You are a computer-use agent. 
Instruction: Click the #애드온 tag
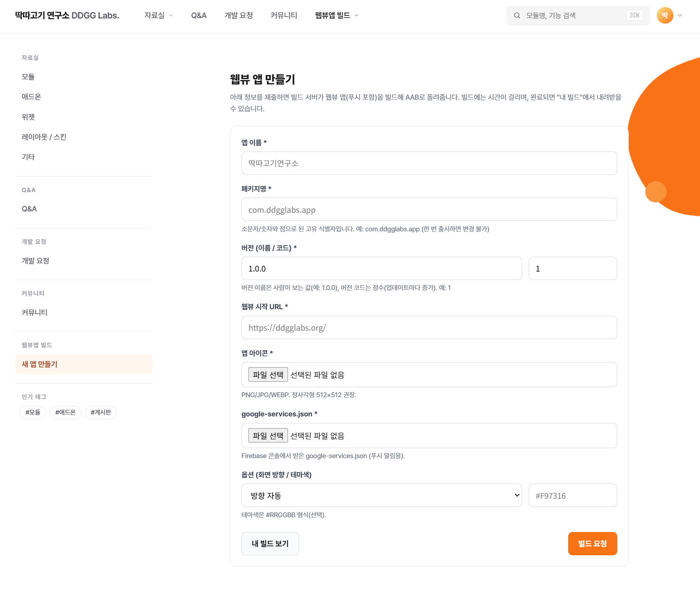[65, 413]
